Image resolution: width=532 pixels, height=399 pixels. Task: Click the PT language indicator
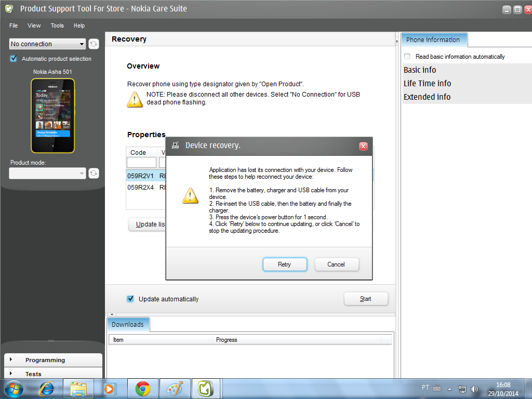[x=425, y=388]
